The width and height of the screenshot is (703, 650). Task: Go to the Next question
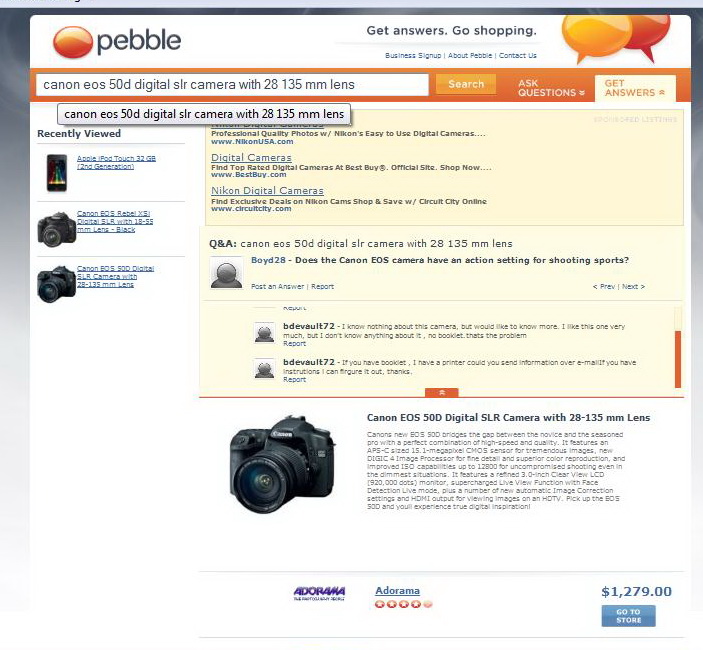coord(633,286)
